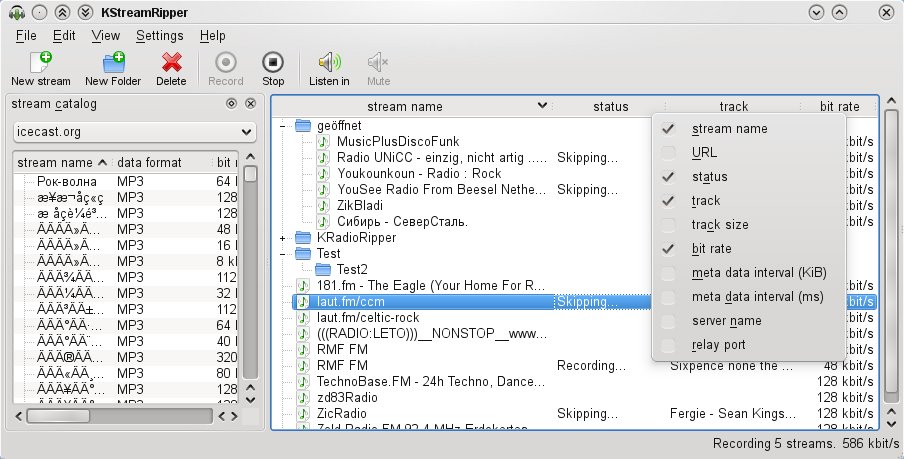Click the Record toolbar icon
The width and height of the screenshot is (904, 459).
[225, 62]
